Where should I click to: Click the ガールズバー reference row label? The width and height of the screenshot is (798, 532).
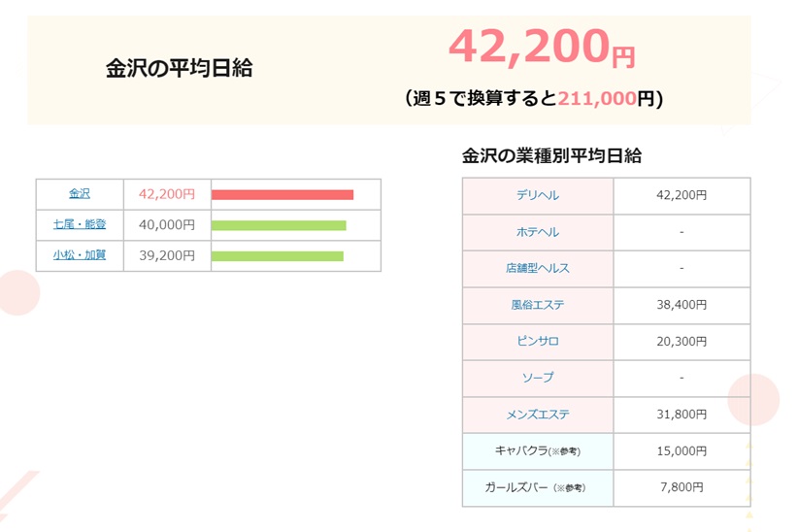tap(537, 487)
